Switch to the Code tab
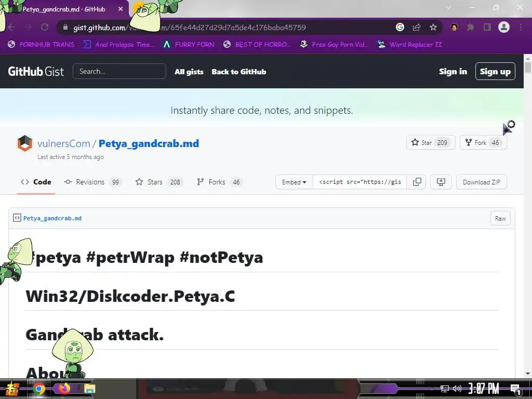This screenshot has height=399, width=532. [36, 182]
